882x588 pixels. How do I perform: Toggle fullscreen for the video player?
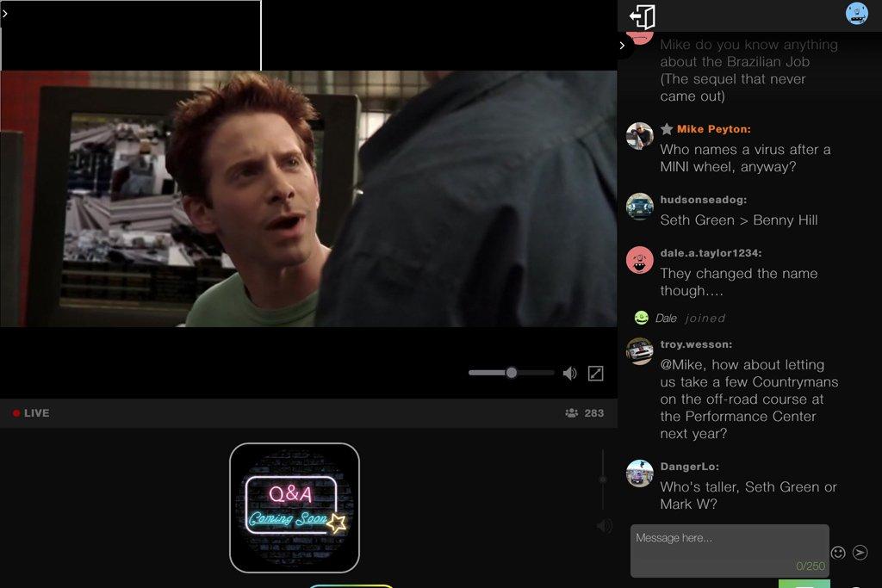coord(595,373)
